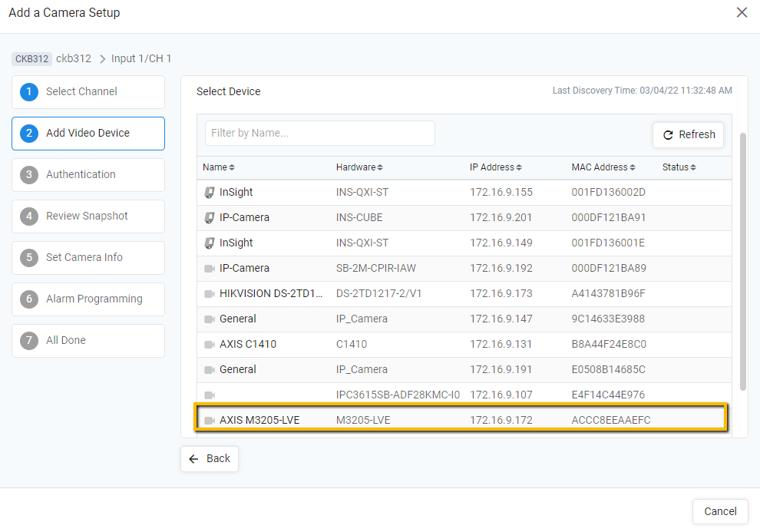Viewport: 760px width, 532px height.
Task: Click MAC address 000DF121BA89
Action: [609, 269]
